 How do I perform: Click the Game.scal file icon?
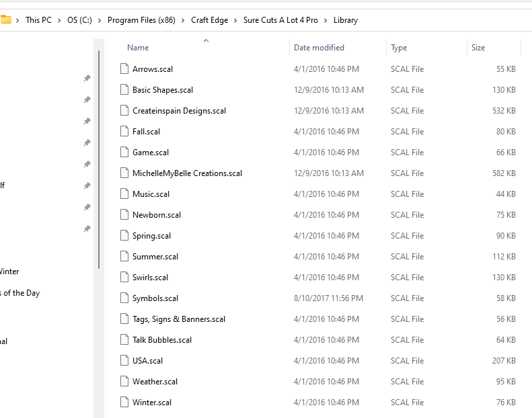[124, 153]
